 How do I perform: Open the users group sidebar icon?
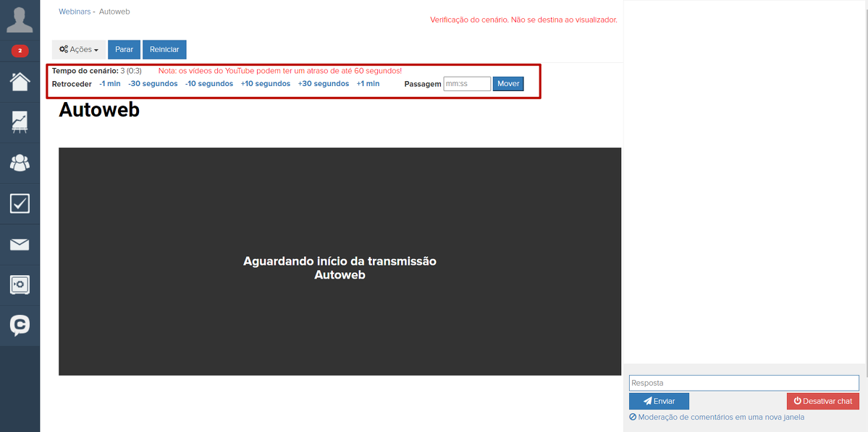(20, 163)
